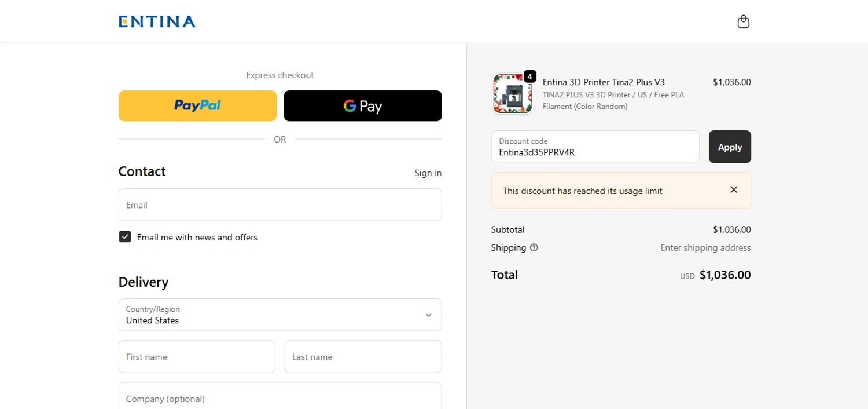Screen dimensions: 868x409
Task: Open the shopping bag cart icon
Action: pos(743,22)
